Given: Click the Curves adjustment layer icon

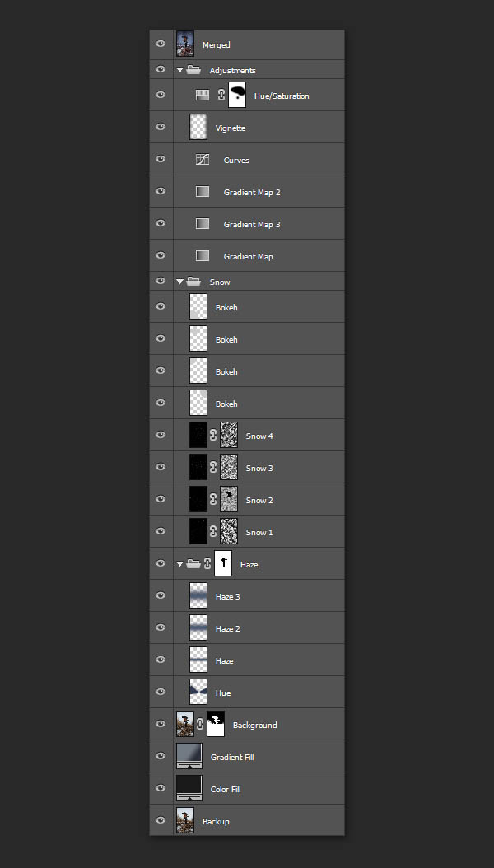Looking at the screenshot, I should [202, 160].
